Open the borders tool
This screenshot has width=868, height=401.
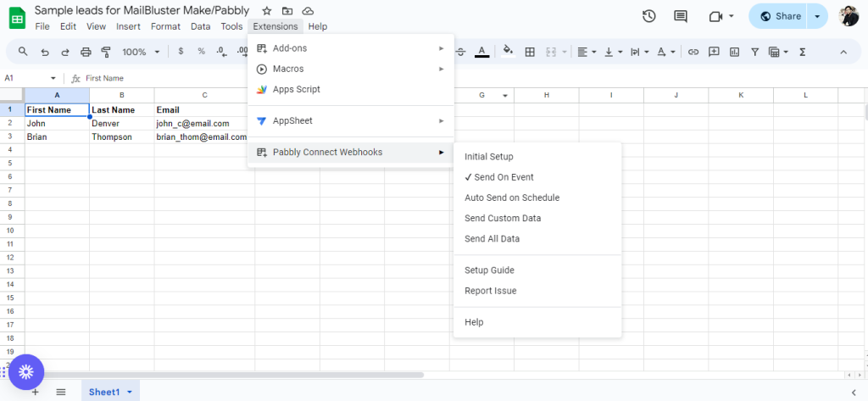click(x=530, y=52)
